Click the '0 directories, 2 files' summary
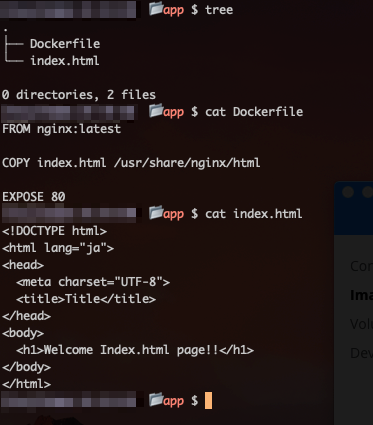This screenshot has width=373, height=425. 79,95
